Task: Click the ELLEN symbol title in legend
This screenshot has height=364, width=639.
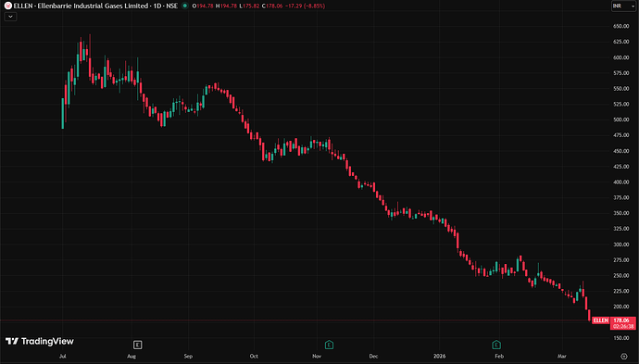Action: (95, 6)
